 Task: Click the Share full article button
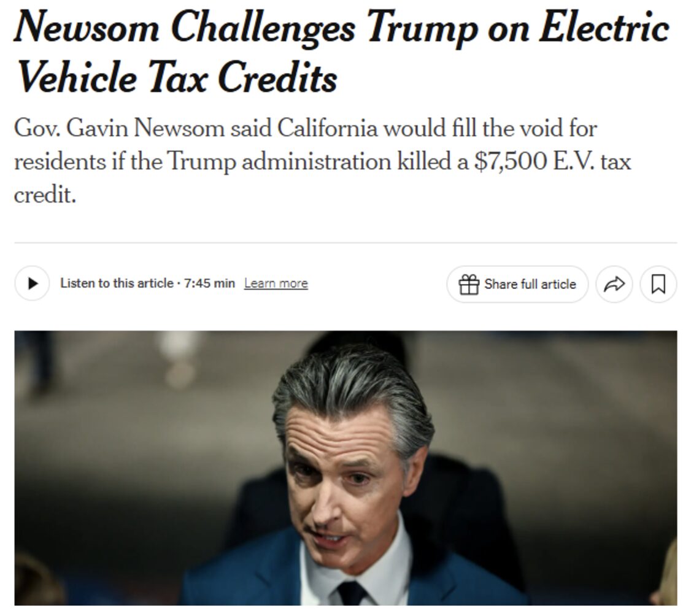[517, 284]
